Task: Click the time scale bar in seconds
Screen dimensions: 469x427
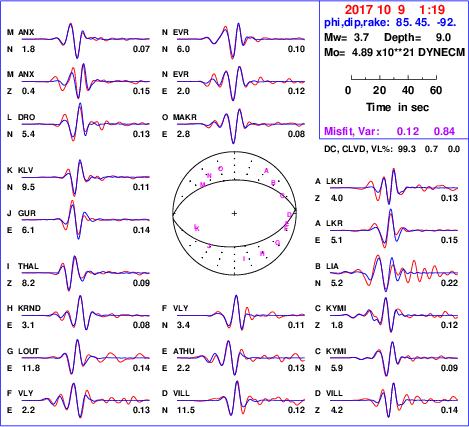Action: pyautogui.click(x=394, y=78)
